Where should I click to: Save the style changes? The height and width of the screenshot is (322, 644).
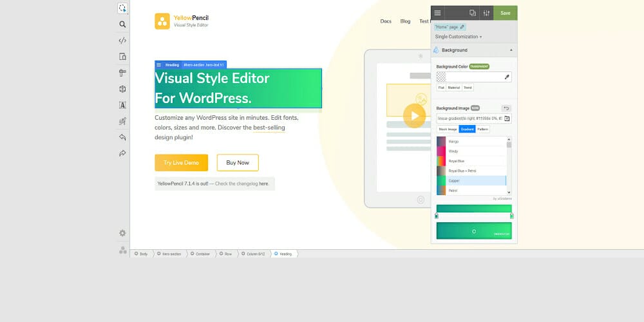(x=505, y=13)
